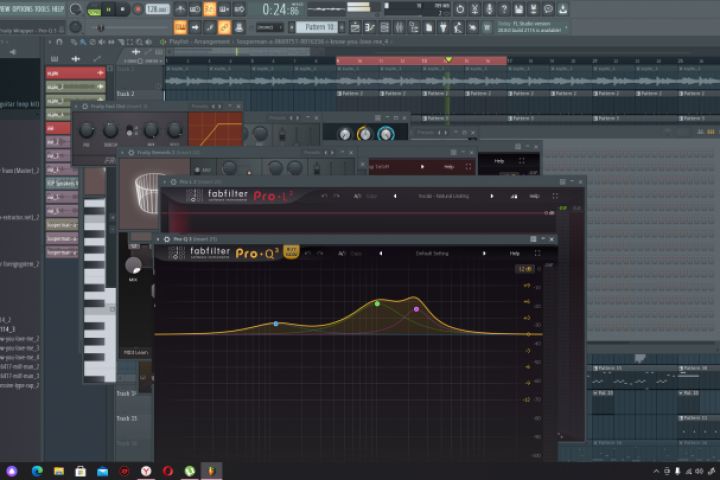Open the piano roll icon
720x480 pixels.
coord(370,28)
